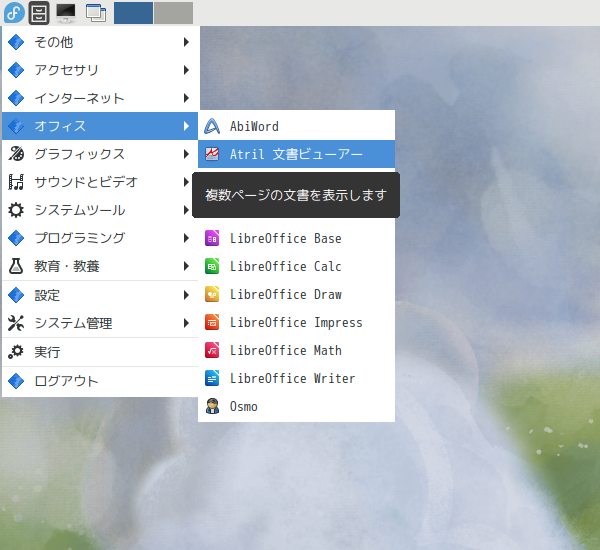This screenshot has height=550, width=600.
Task: Click the 設定 category icon
Action: 16,295
